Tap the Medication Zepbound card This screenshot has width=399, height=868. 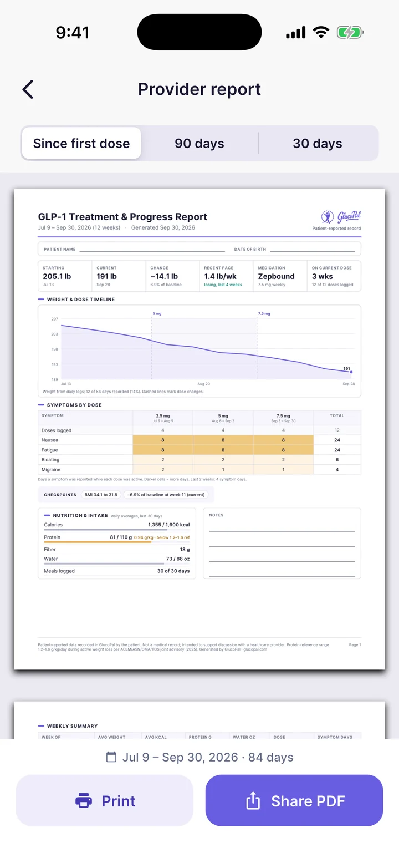coord(280,276)
